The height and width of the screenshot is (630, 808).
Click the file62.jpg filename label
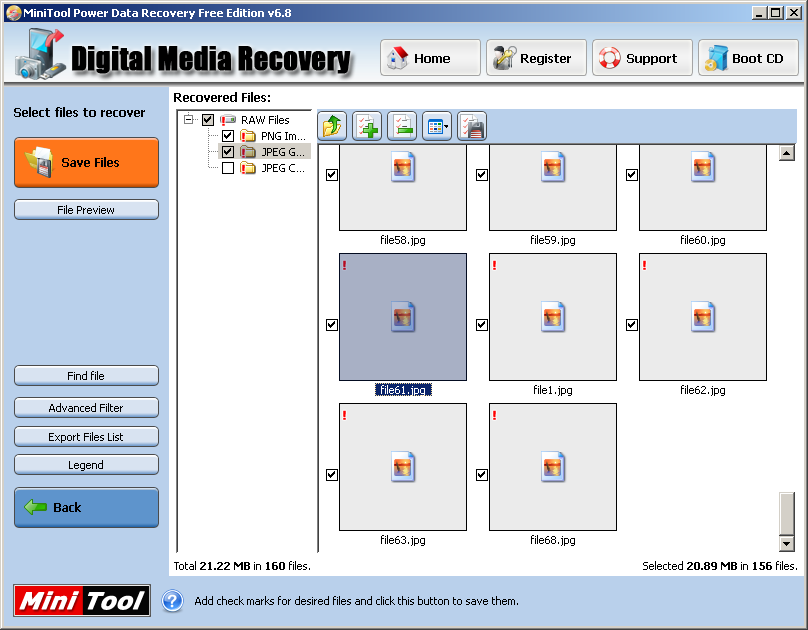pyautogui.click(x=703, y=390)
